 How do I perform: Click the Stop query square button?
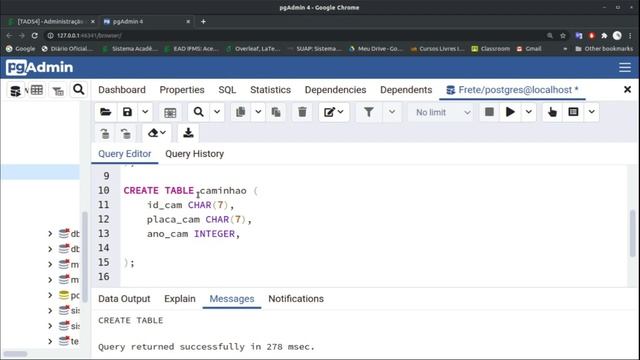click(x=489, y=112)
